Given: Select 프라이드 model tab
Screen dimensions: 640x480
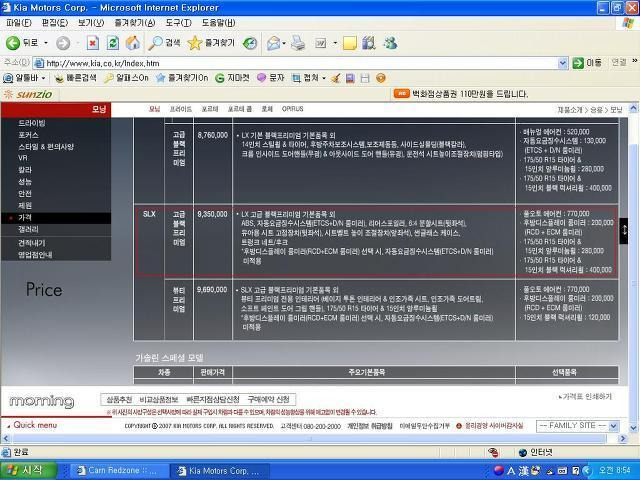Looking at the screenshot, I should tap(180, 109).
